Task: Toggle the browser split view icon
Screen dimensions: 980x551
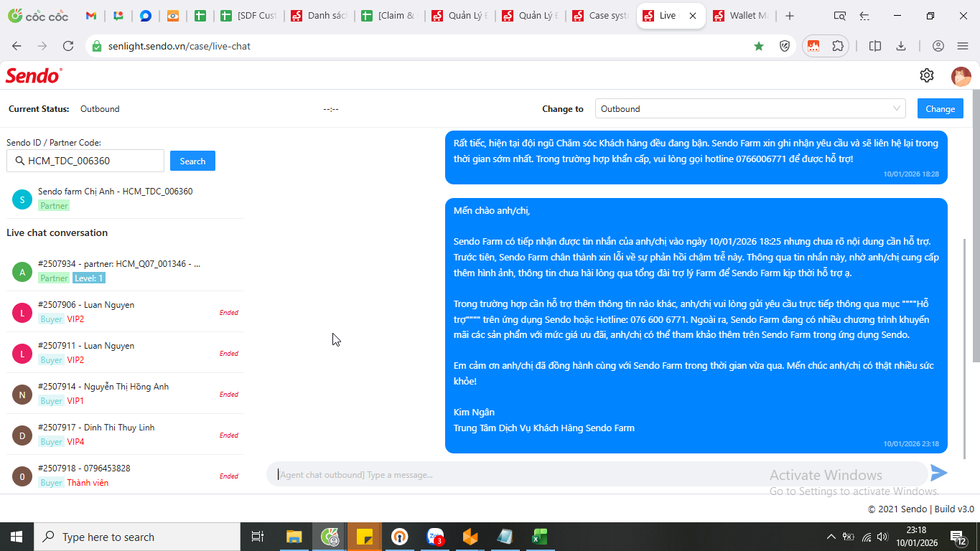Action: coord(875,46)
